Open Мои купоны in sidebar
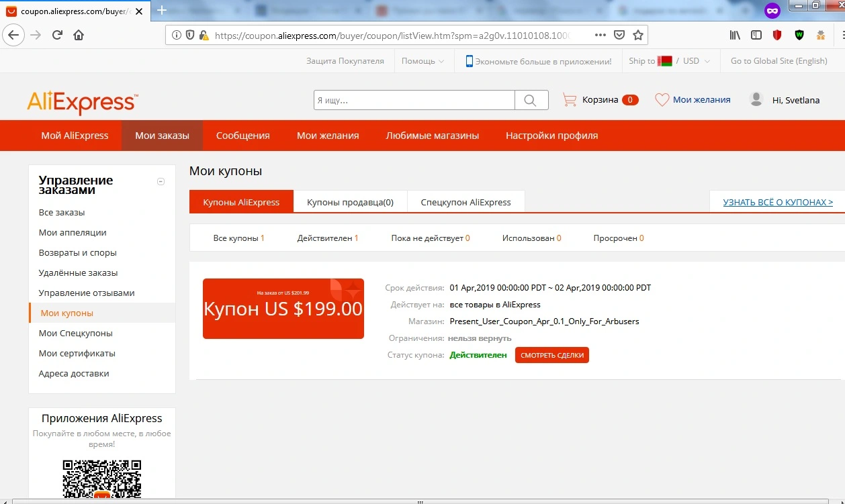The height and width of the screenshot is (504, 845). pyautogui.click(x=67, y=313)
